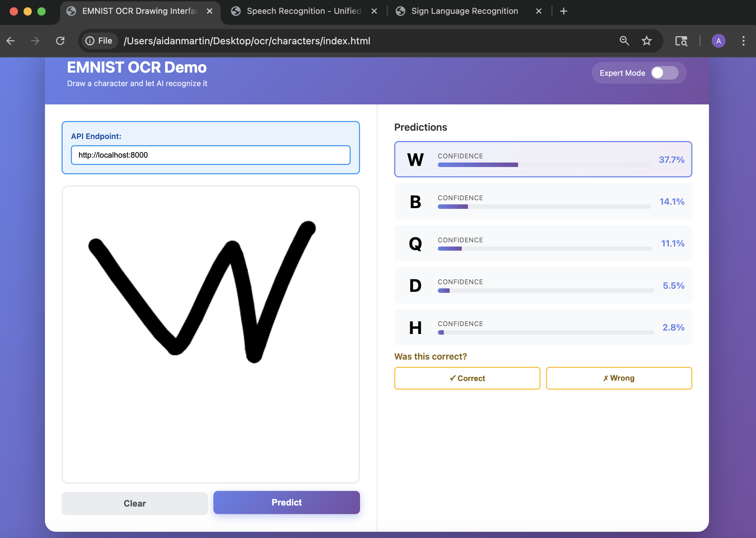Open a new browser tab

pos(563,11)
